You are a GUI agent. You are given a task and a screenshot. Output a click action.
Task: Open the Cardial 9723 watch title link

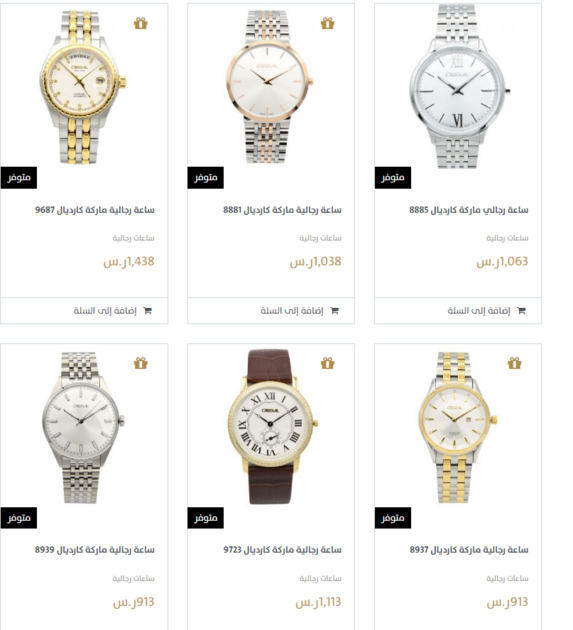[282, 550]
